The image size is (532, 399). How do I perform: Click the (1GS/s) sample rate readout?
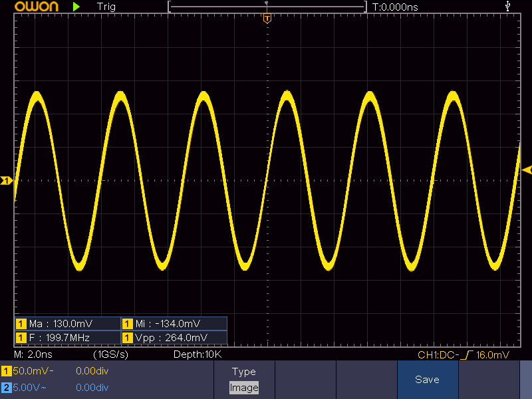(111, 354)
